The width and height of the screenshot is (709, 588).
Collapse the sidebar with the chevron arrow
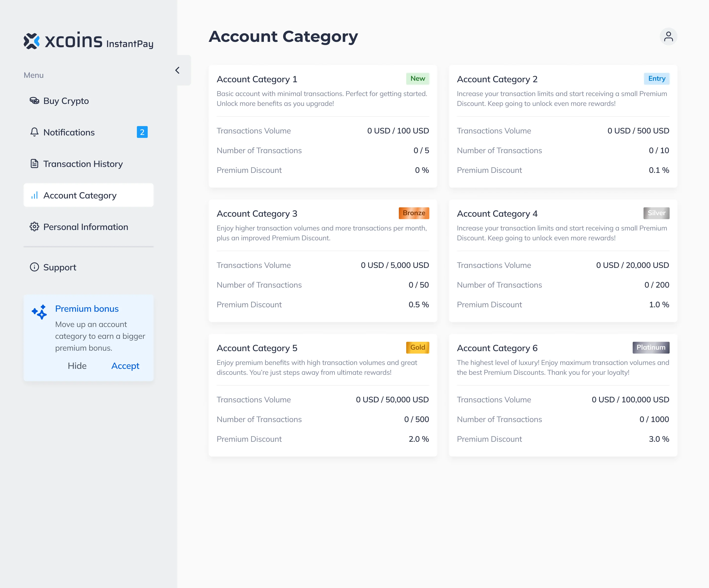point(177,70)
